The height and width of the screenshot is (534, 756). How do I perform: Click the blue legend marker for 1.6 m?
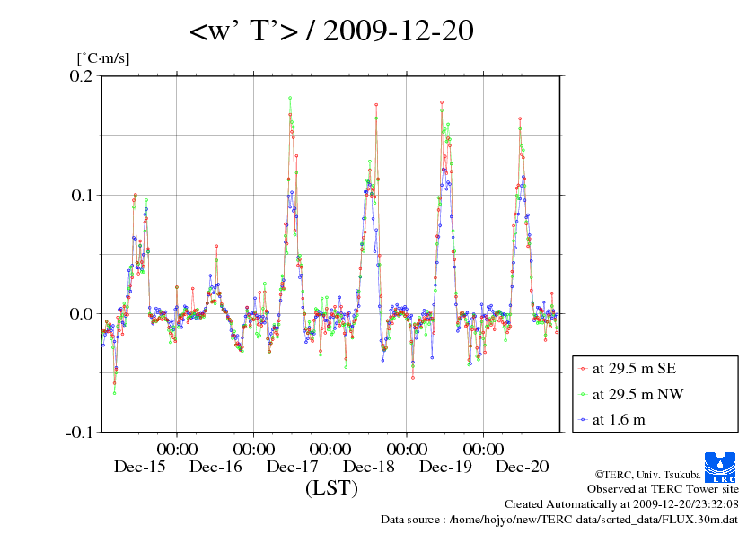[583, 420]
